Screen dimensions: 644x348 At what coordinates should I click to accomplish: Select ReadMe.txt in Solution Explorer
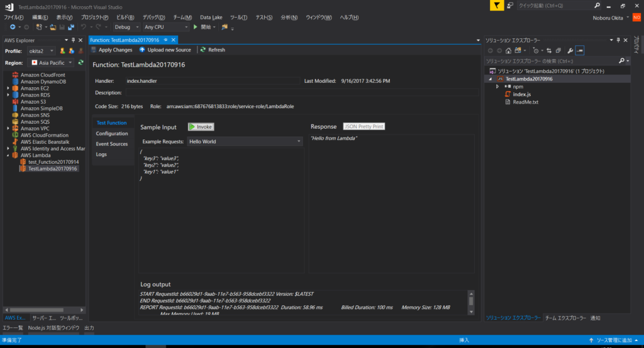tap(525, 102)
